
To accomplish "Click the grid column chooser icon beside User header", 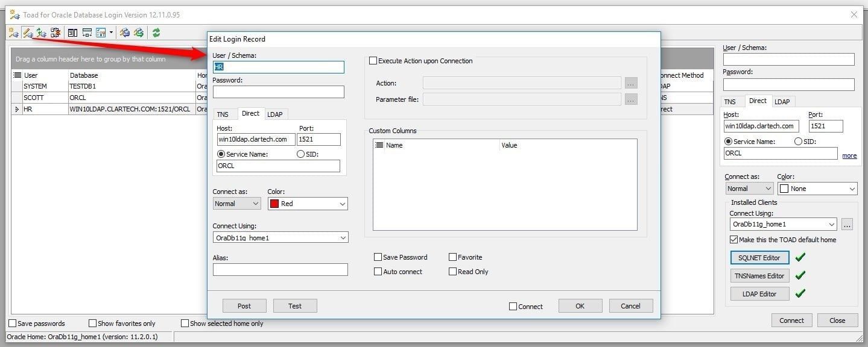I will (x=17, y=75).
